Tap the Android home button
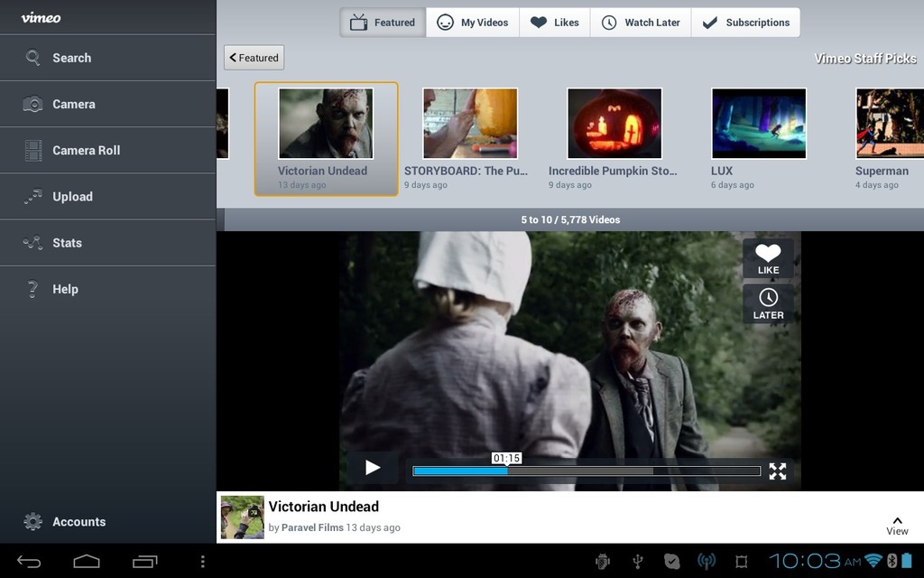The image size is (924, 578). [87, 562]
